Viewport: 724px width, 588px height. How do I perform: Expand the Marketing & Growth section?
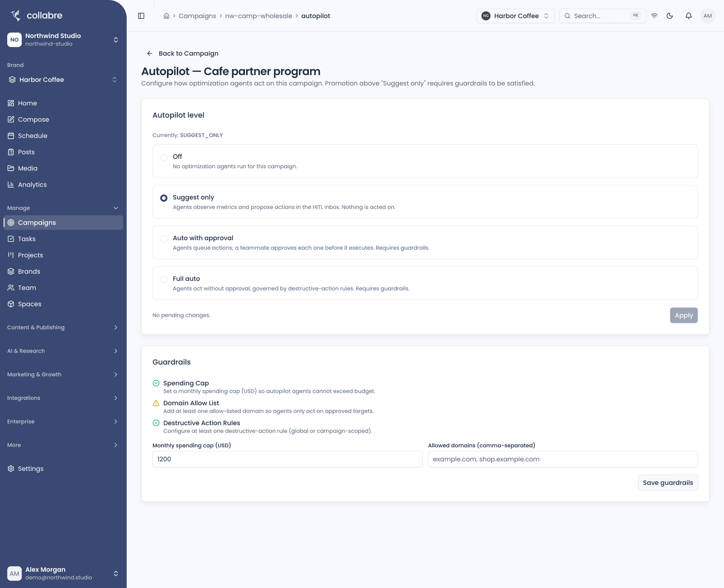63,375
